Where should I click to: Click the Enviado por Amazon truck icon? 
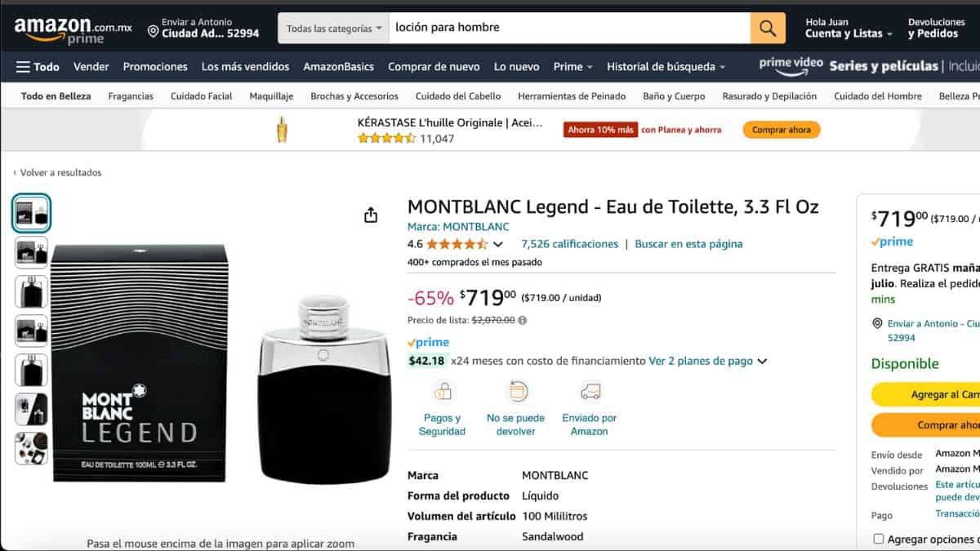pos(590,393)
